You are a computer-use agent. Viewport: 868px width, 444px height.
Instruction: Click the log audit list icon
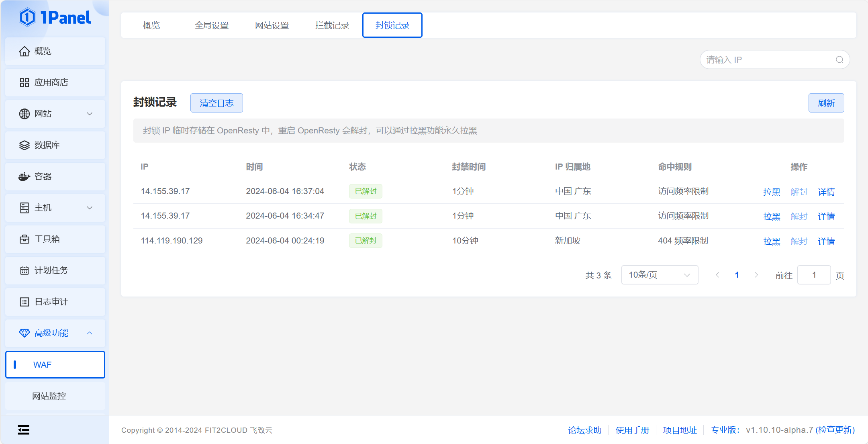(24, 302)
